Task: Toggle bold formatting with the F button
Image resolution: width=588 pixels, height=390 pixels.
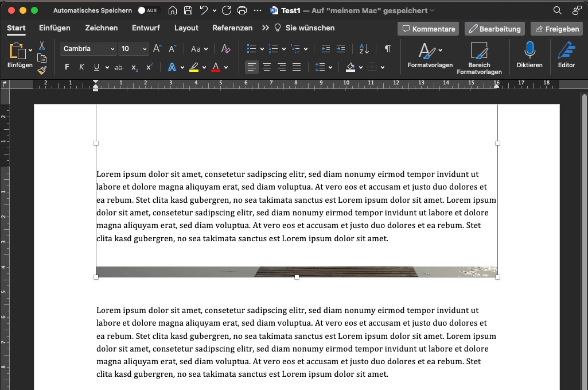Action: click(67, 67)
